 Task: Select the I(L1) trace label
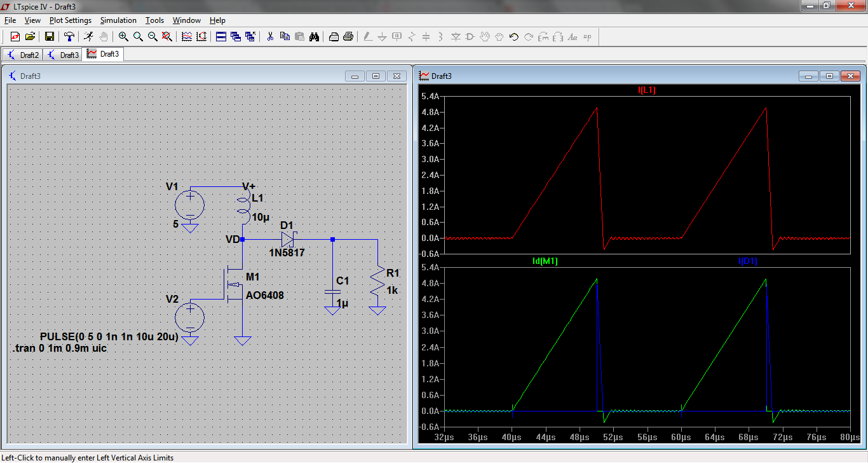[647, 91]
